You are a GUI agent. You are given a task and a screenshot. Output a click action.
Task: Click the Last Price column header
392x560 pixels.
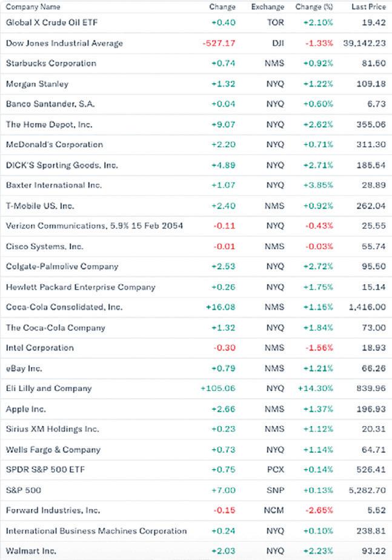(368, 7)
